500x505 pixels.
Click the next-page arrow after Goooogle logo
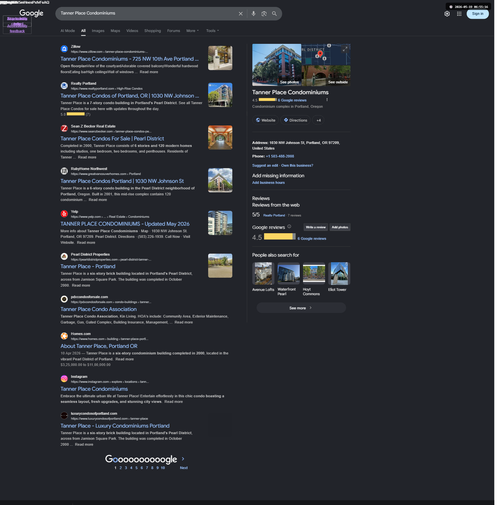tap(183, 459)
